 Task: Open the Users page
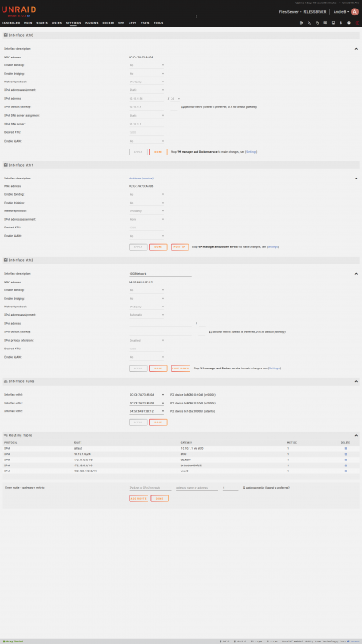[57, 23]
